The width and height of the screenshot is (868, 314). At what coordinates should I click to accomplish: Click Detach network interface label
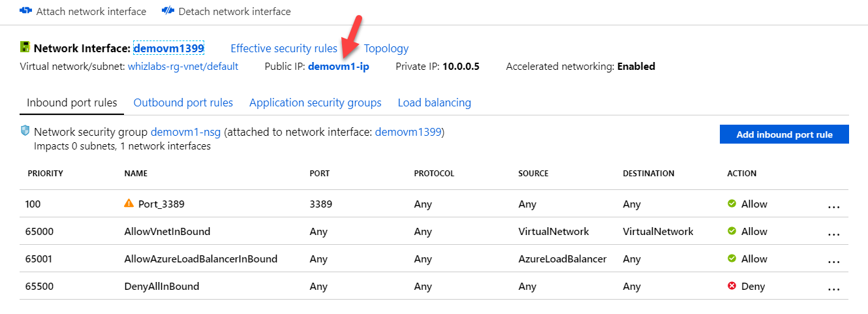click(x=235, y=11)
